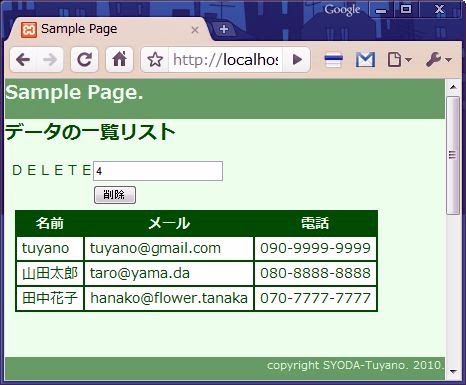Reload the page with the refresh icon
The image size is (466, 385).
pos(85,60)
